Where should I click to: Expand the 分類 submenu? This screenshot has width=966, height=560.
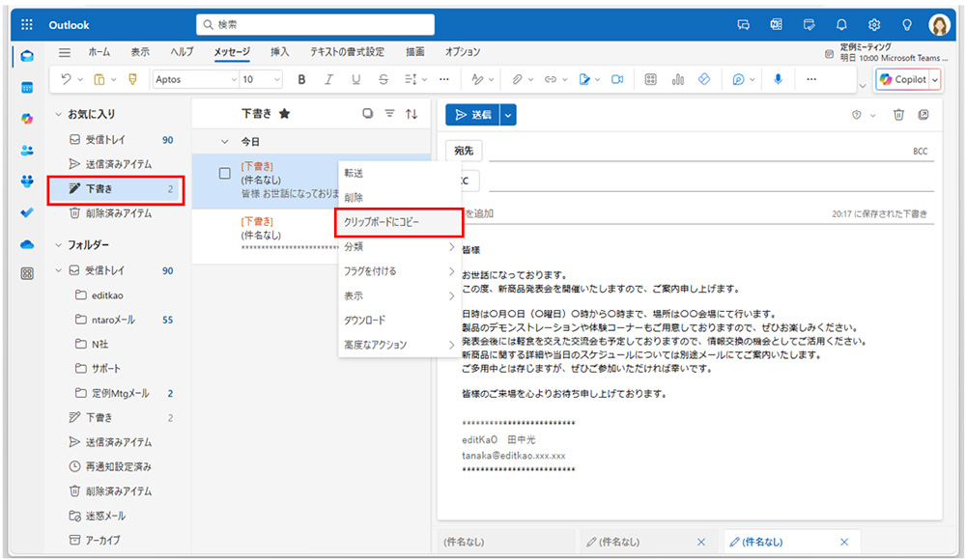pos(400,246)
